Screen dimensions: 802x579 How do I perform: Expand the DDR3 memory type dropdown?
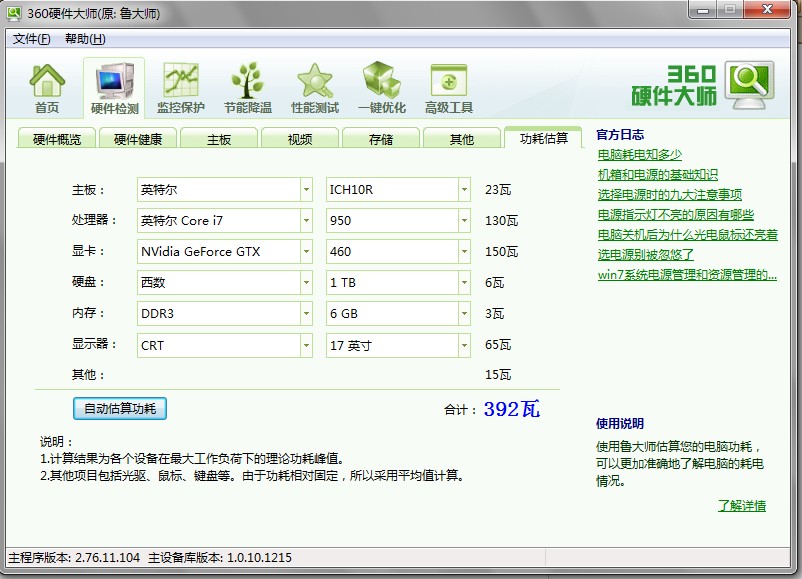coord(306,314)
